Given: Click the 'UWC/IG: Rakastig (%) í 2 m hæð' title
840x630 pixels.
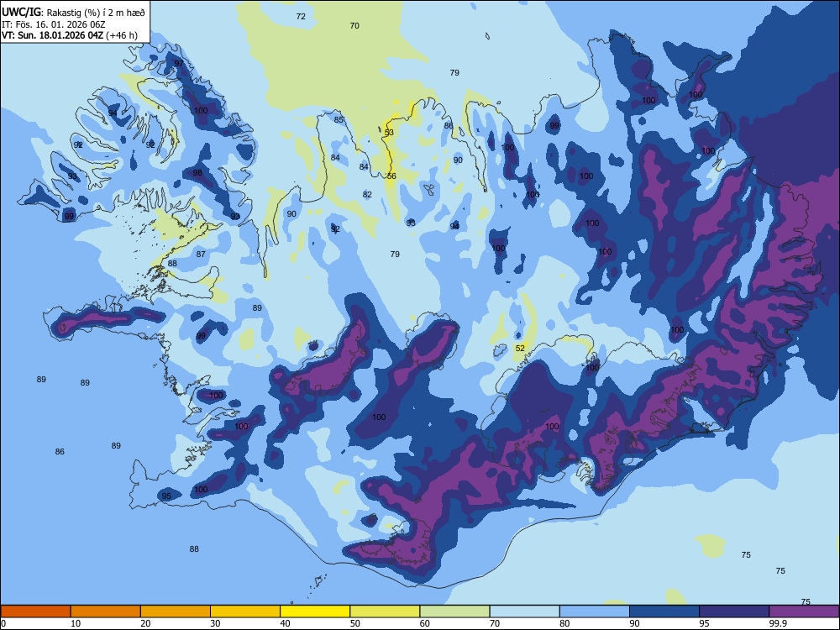Looking at the screenshot, I should [x=73, y=13].
